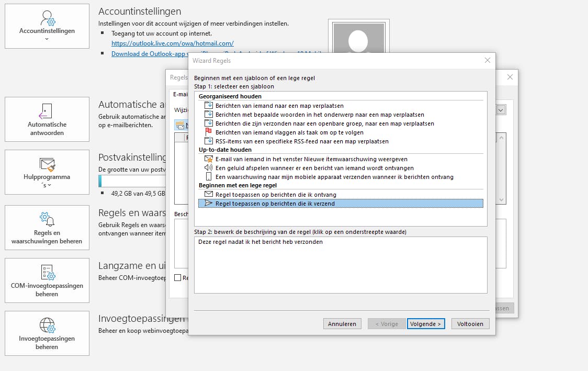Click the disabled < Vorige button

(x=387, y=324)
